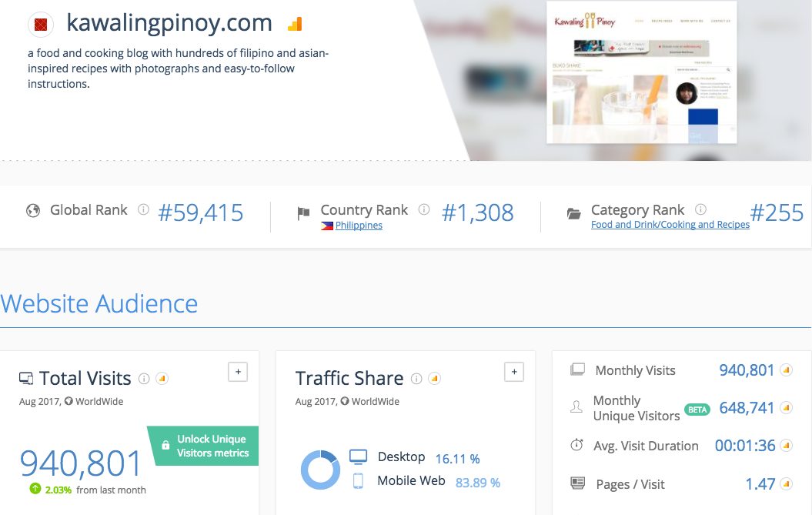The height and width of the screenshot is (515, 812).
Task: Open Food and Drink/Cooking and Recipes link
Action: (x=670, y=224)
